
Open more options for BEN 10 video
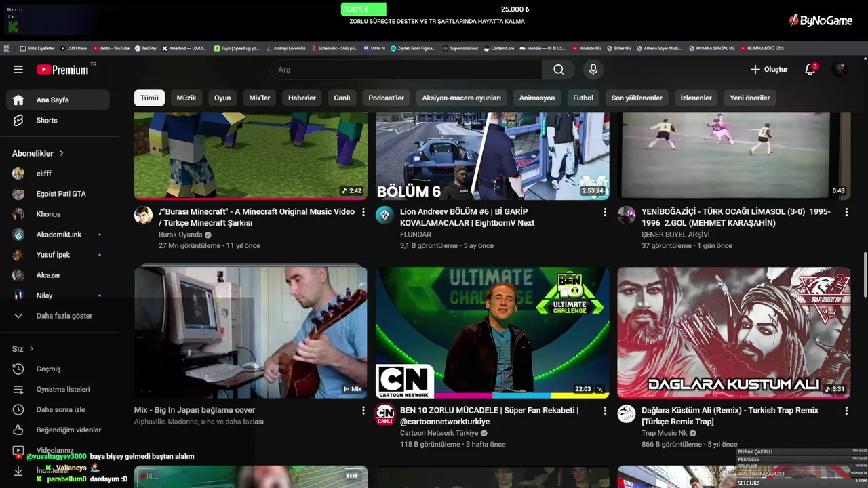[605, 411]
